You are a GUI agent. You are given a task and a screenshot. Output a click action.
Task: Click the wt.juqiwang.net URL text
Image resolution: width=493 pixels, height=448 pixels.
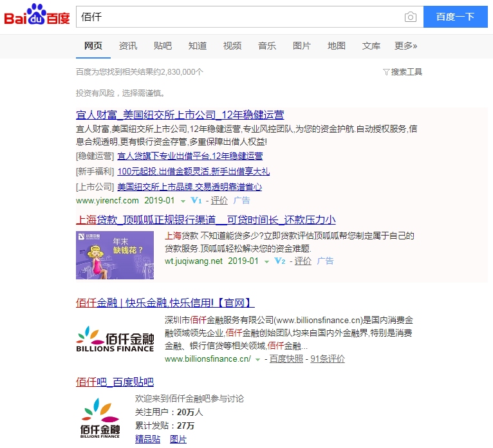point(193,261)
